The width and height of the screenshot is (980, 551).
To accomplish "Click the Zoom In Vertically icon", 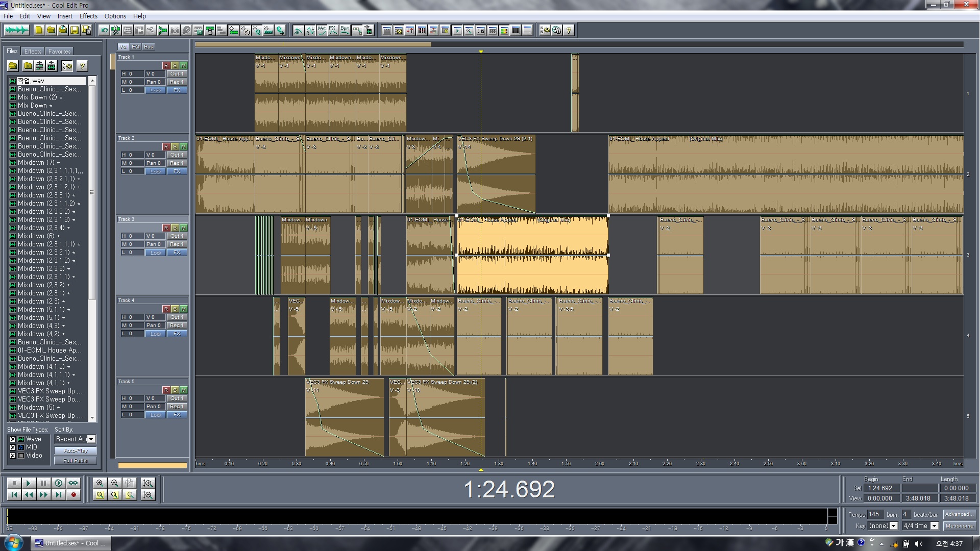I will click(x=148, y=483).
